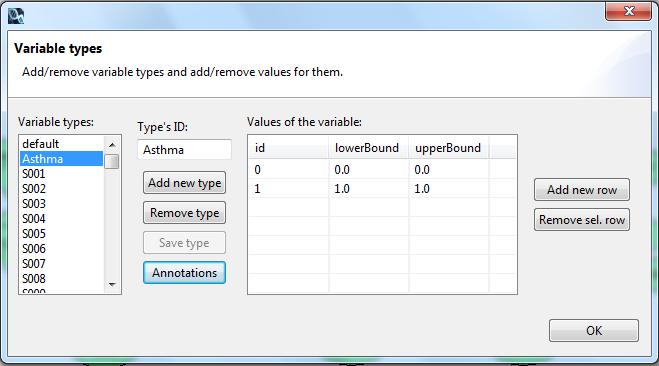This screenshot has width=659, height=366.
Task: Click the Add new type button
Action: click(x=184, y=183)
